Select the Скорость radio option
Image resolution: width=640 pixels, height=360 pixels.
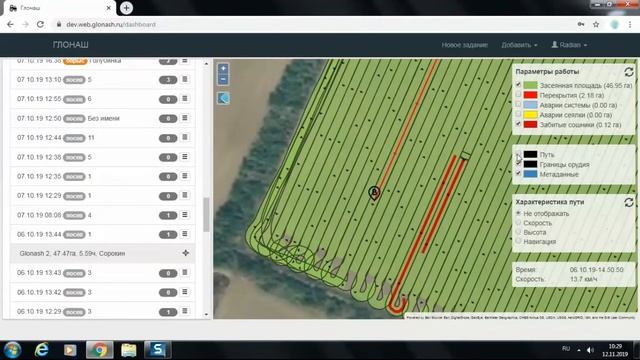point(518,222)
